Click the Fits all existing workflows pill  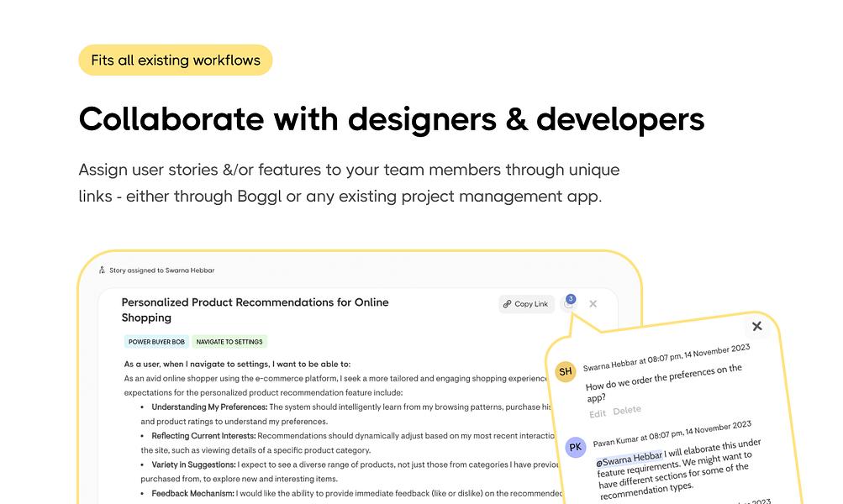[176, 60]
